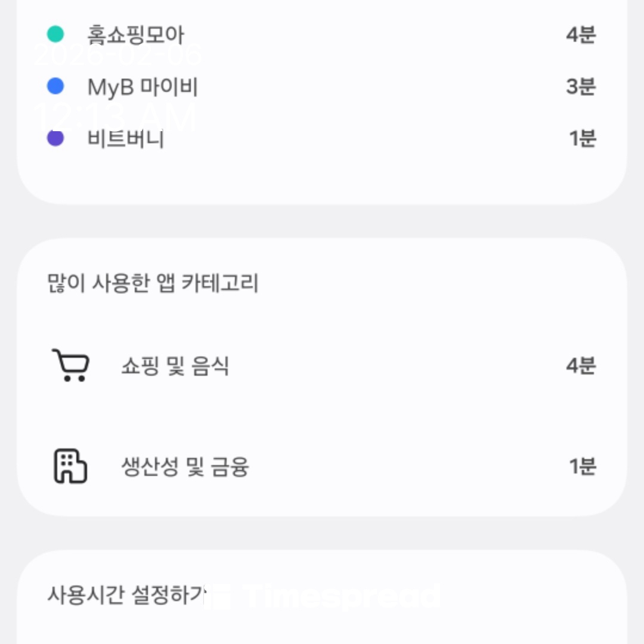Click the 2026-02-06 date overlay
This screenshot has height=644, width=644.
(118, 55)
